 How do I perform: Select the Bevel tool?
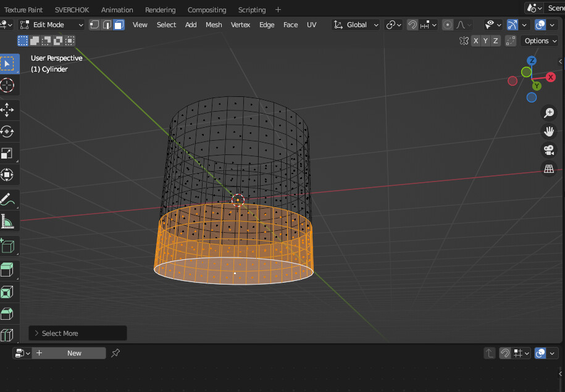click(9, 312)
